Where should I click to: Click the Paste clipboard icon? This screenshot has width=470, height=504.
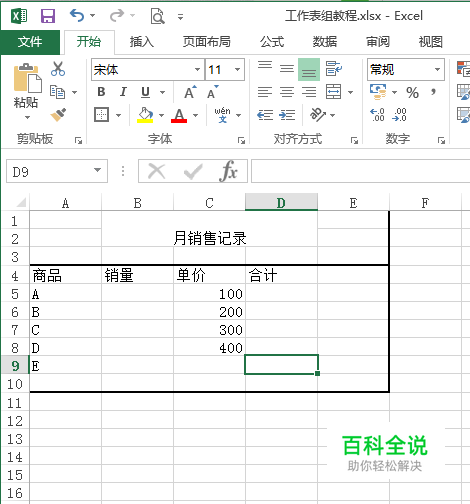(27, 78)
